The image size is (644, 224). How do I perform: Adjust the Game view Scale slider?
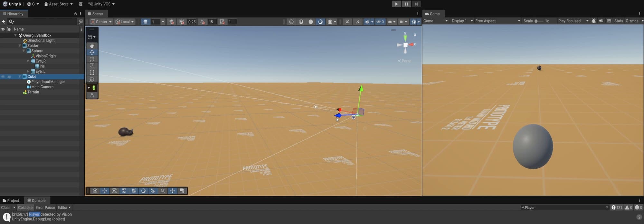[x=539, y=21]
